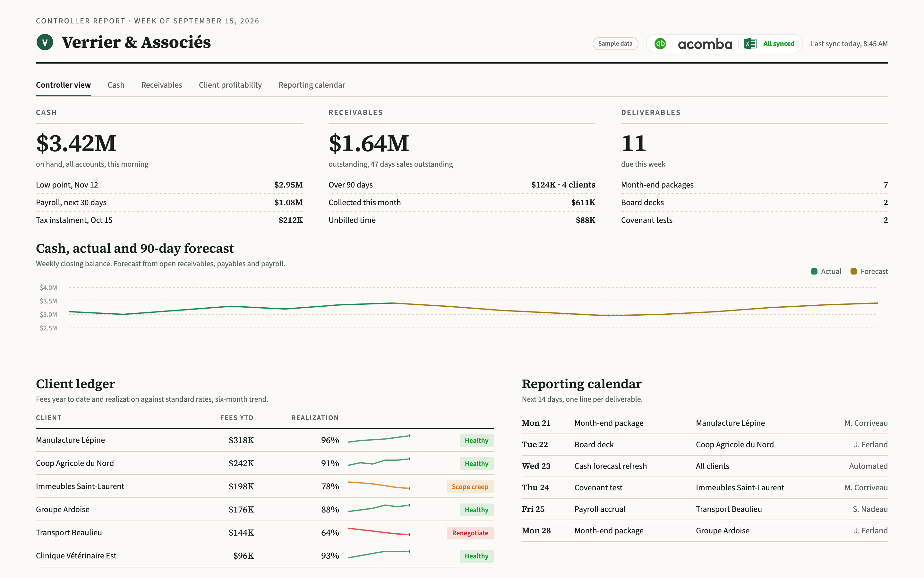This screenshot has height=578, width=924.
Task: Click the Automated owner label
Action: tap(868, 466)
